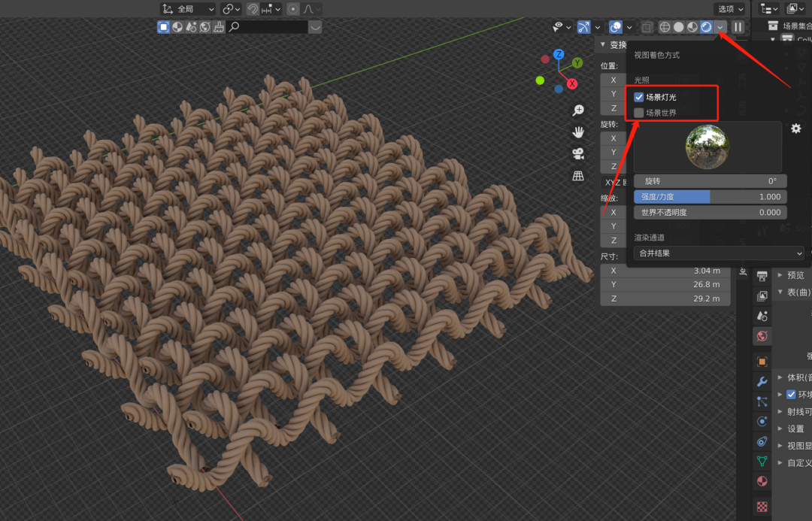Open the outliner editor type dropdown

pyautogui.click(x=768, y=9)
